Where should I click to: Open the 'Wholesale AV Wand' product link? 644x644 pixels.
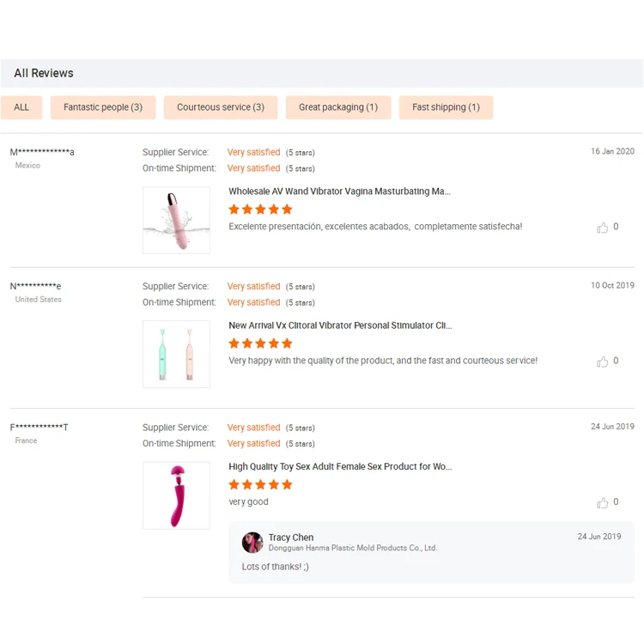tap(339, 191)
